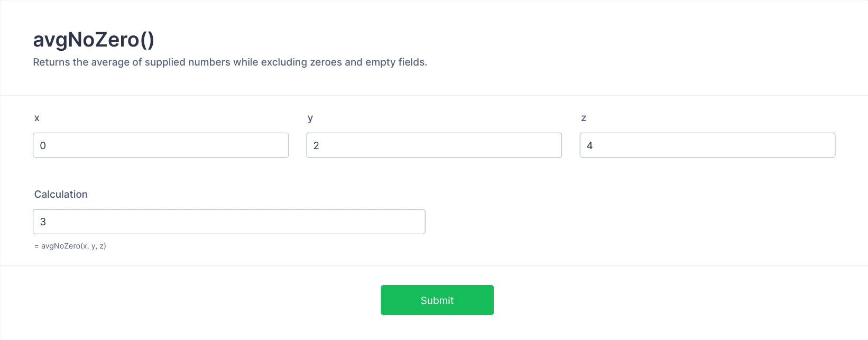Click the Submit button's label text
Screen dimensions: 868x340
437,300
